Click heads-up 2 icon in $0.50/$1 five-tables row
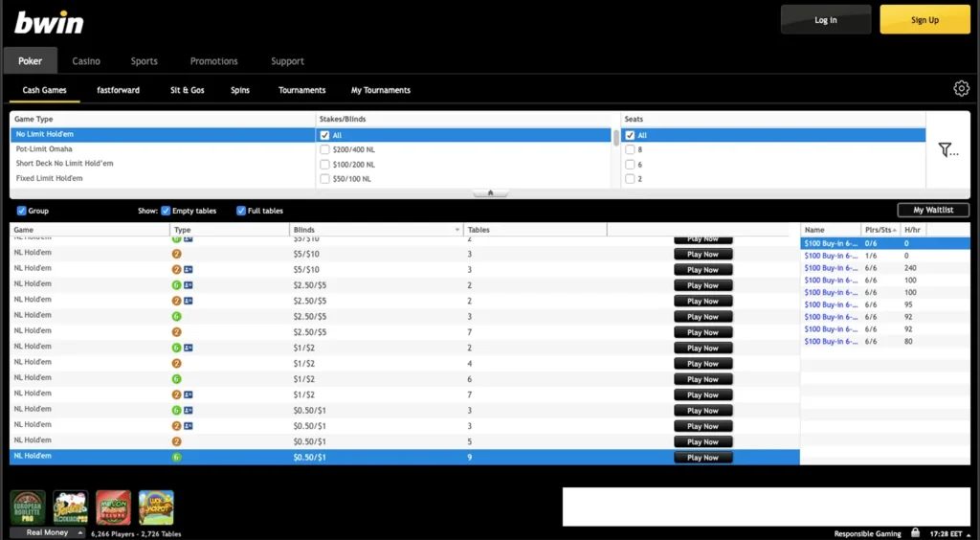The image size is (980, 540). coord(176,442)
